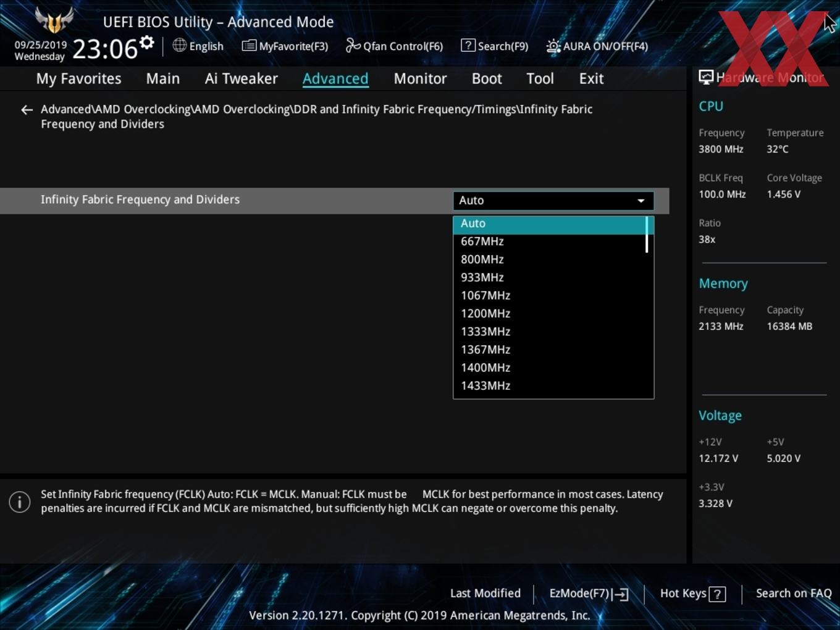Open Search(F9)
Image resolution: width=840 pixels, height=630 pixels.
coord(495,46)
